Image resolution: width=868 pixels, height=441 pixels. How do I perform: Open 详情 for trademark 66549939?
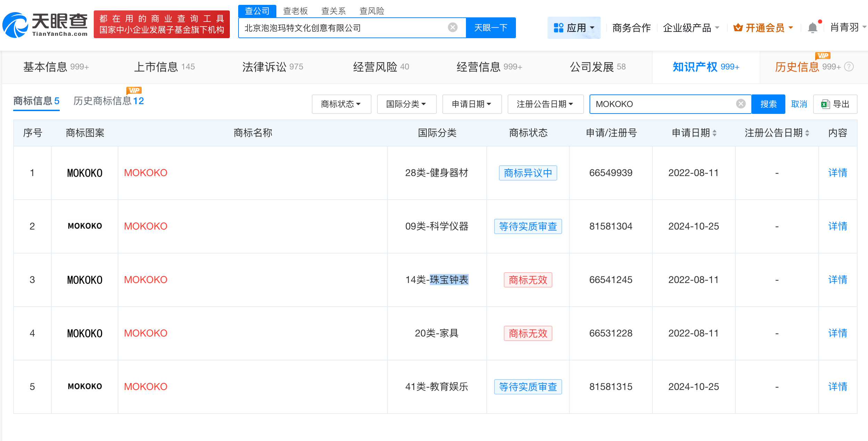tap(837, 173)
